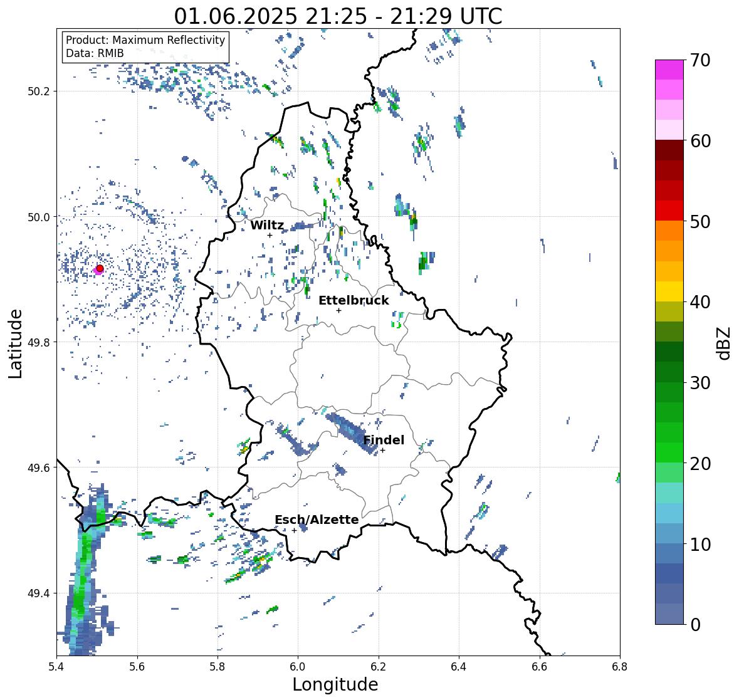The width and height of the screenshot is (739, 700).
Task: Click the 70 value on the colorbar
Action: (700, 60)
